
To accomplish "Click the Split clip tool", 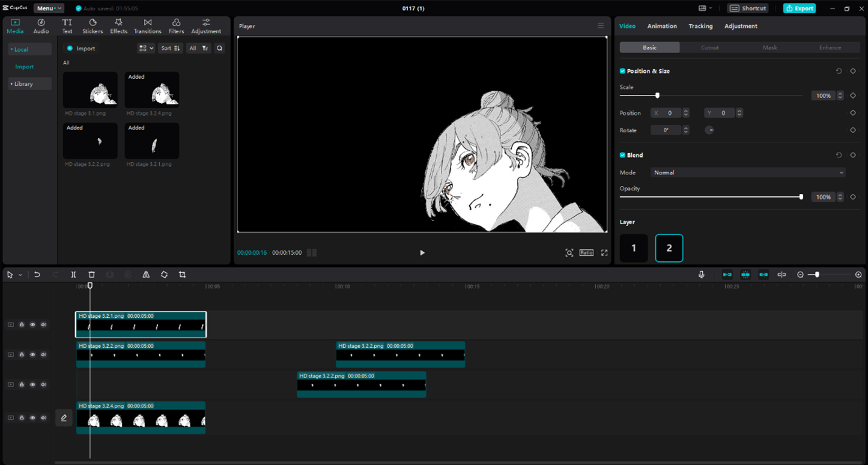I will pos(73,275).
